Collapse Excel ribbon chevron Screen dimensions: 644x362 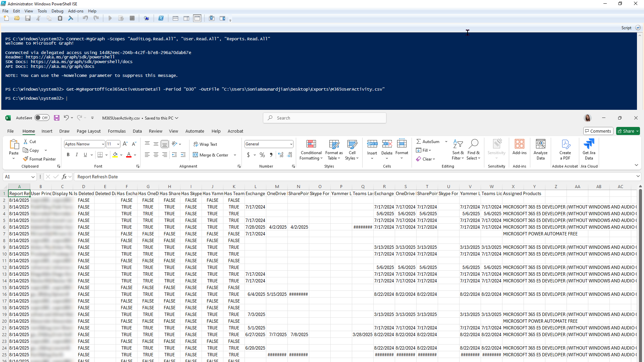click(636, 165)
